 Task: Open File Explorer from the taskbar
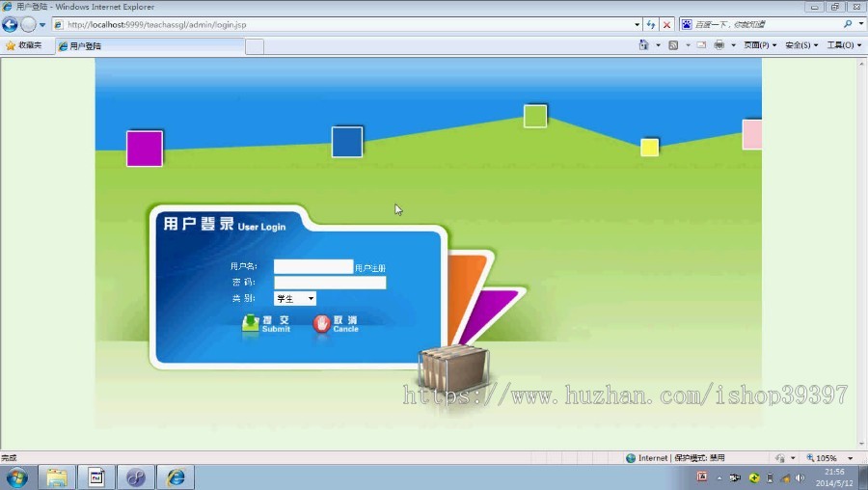click(x=57, y=477)
